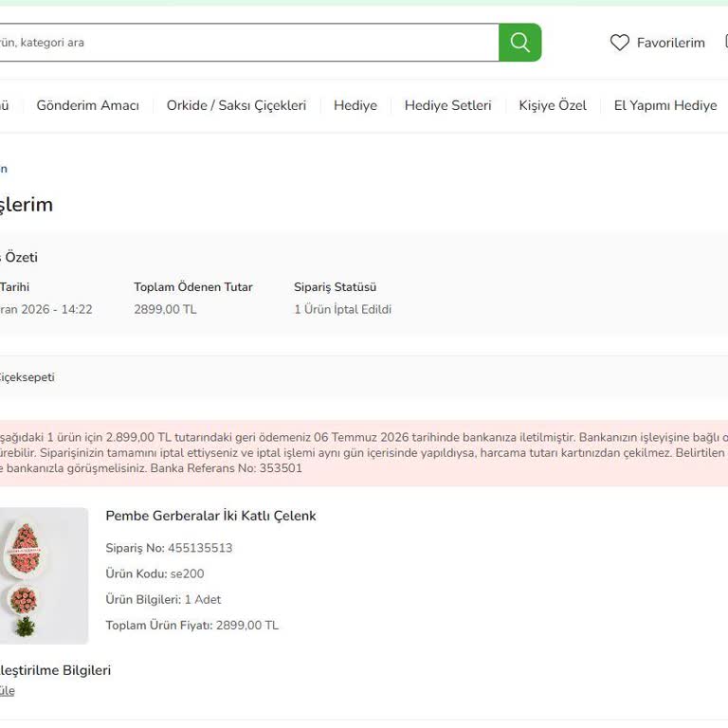Viewport: 728px width, 728px height.
Task: Click the 2899,00 TL total paid amount
Action: click(x=165, y=309)
